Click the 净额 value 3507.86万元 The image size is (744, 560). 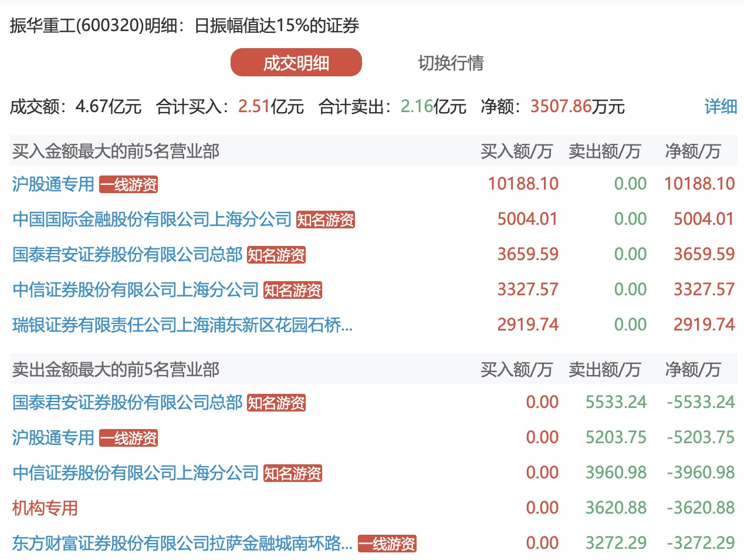click(577, 107)
